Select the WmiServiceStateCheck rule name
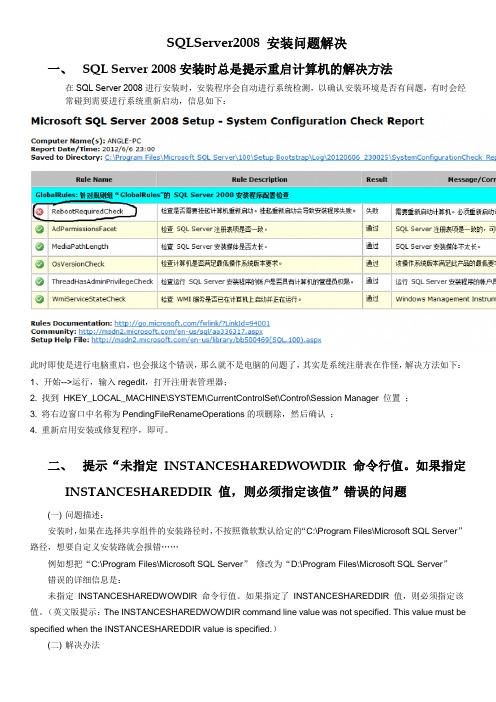 pos(89,299)
